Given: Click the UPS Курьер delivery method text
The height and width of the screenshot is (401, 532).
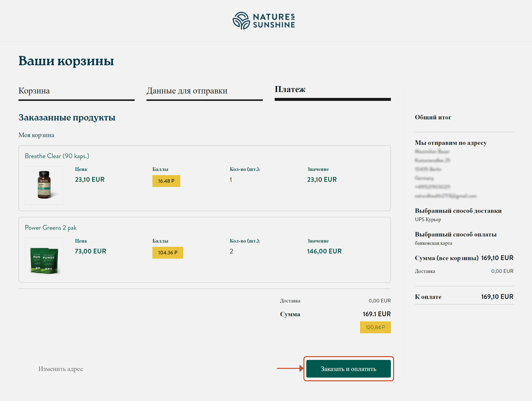Looking at the screenshot, I should (x=428, y=220).
